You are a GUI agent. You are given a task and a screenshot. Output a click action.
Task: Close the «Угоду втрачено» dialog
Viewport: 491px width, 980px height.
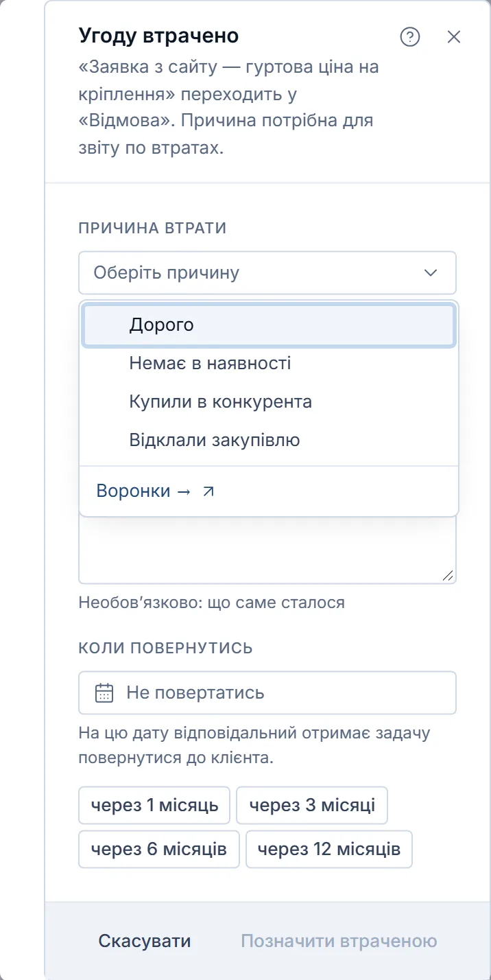tap(454, 37)
